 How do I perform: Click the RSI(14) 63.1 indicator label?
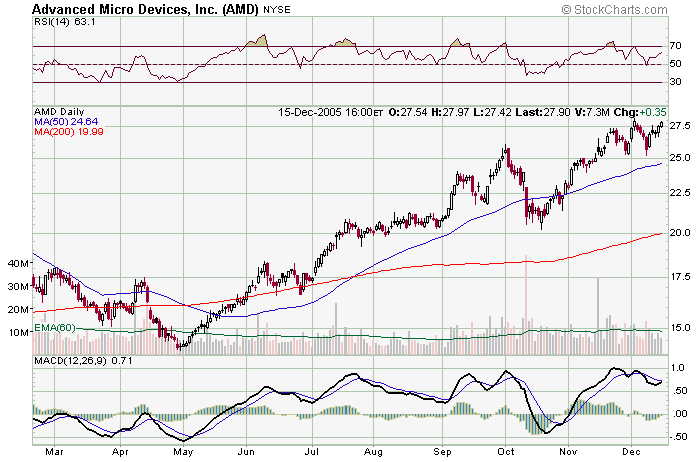tap(65, 21)
